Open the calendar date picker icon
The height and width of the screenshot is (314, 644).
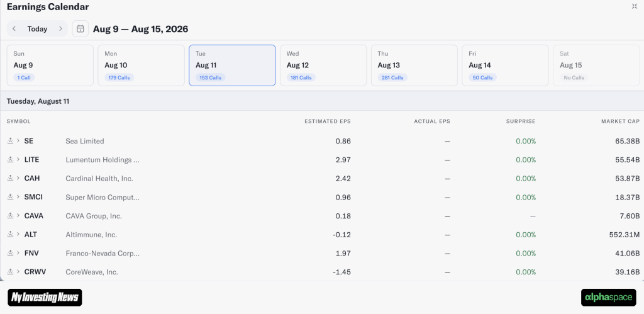pos(80,29)
